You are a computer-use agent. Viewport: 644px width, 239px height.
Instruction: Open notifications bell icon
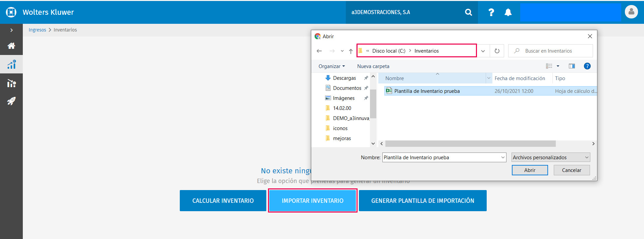(x=508, y=12)
